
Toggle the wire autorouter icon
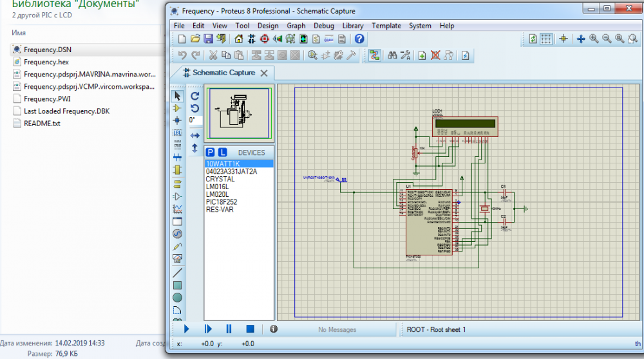[x=375, y=55]
